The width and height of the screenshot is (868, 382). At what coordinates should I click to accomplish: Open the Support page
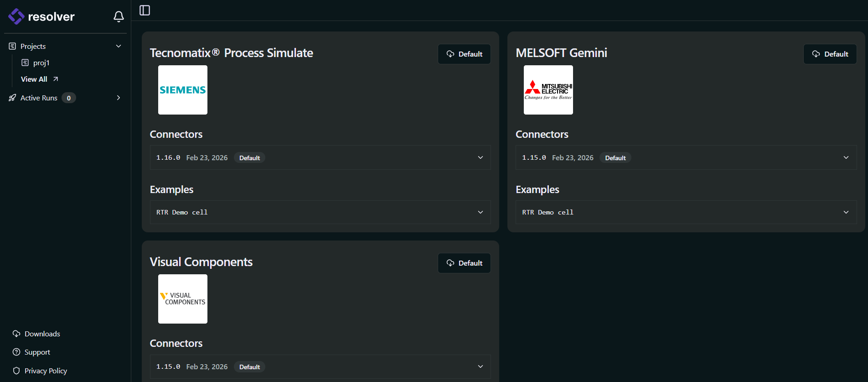pos(37,352)
